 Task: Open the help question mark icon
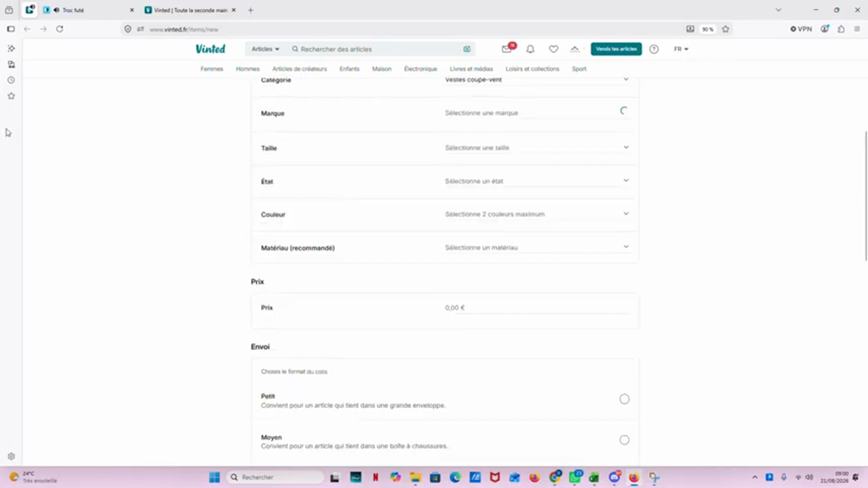pos(654,49)
